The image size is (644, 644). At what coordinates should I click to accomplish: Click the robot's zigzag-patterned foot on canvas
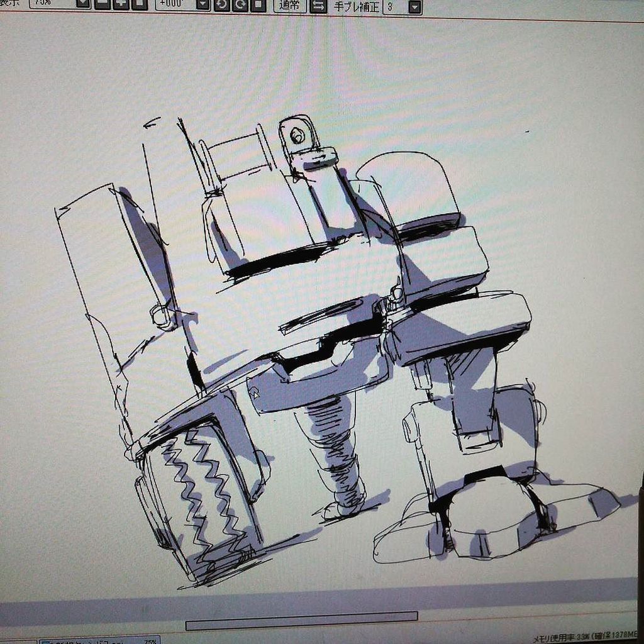click(198, 497)
